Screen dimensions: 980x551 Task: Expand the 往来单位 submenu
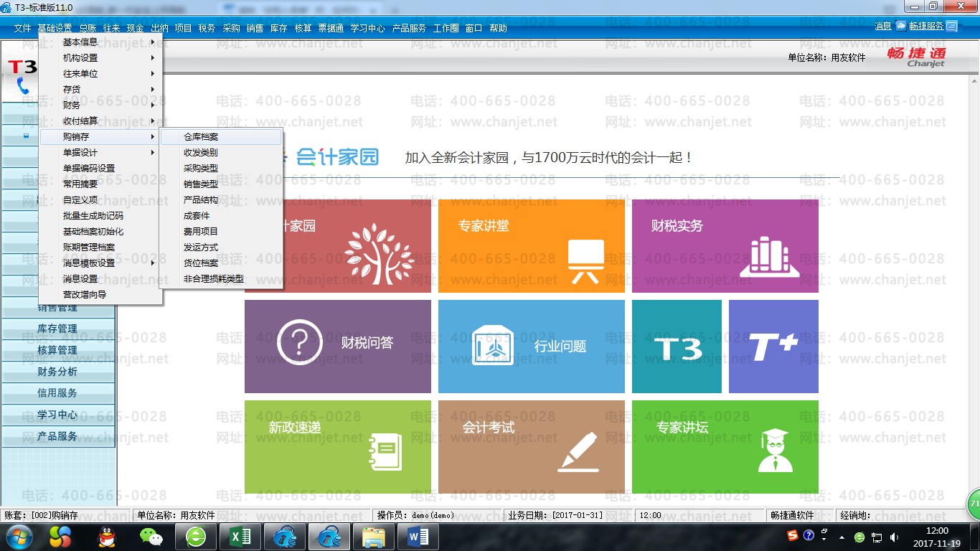pyautogui.click(x=101, y=74)
